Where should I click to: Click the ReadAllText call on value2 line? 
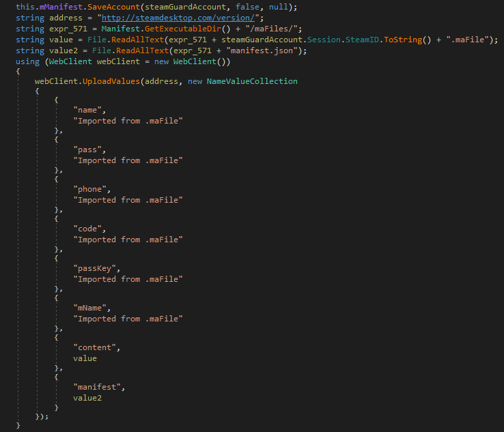coord(143,51)
